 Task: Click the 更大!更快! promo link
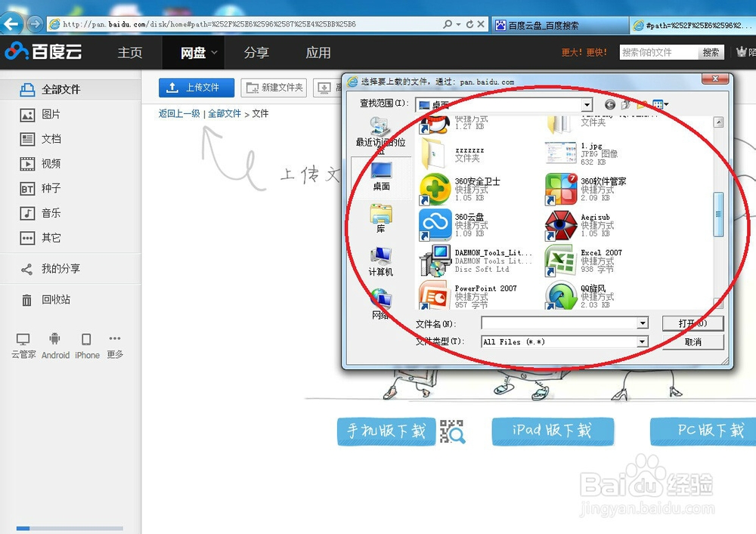tap(584, 52)
